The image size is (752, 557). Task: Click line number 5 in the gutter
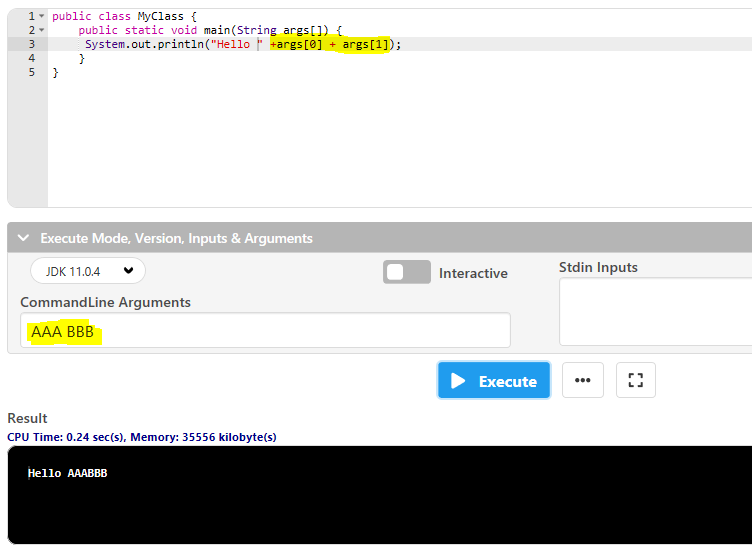[x=32, y=72]
